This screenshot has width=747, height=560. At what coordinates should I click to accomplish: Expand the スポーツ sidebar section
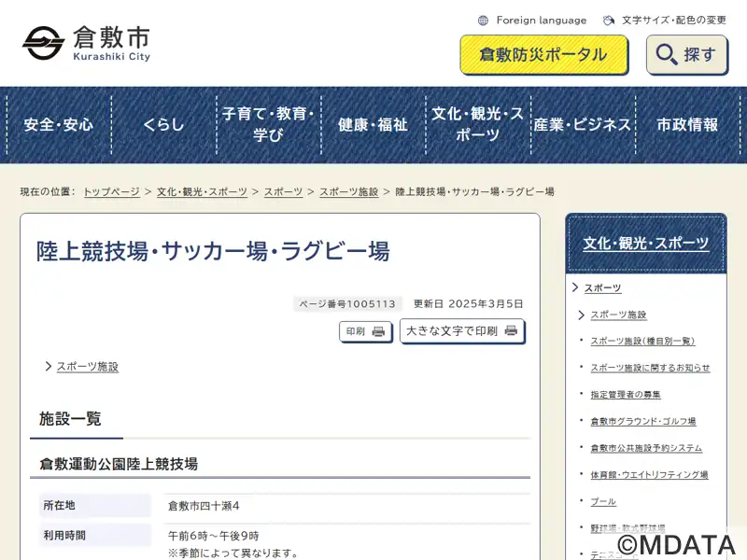pos(602,288)
